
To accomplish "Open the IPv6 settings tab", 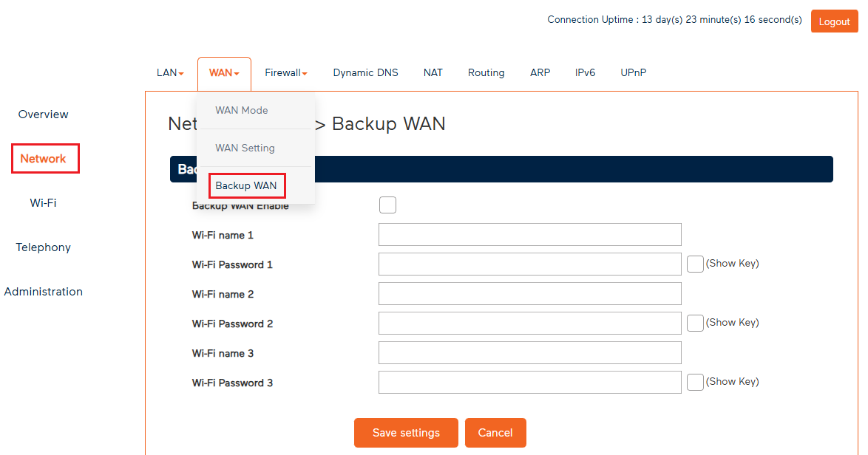I will tap(585, 72).
